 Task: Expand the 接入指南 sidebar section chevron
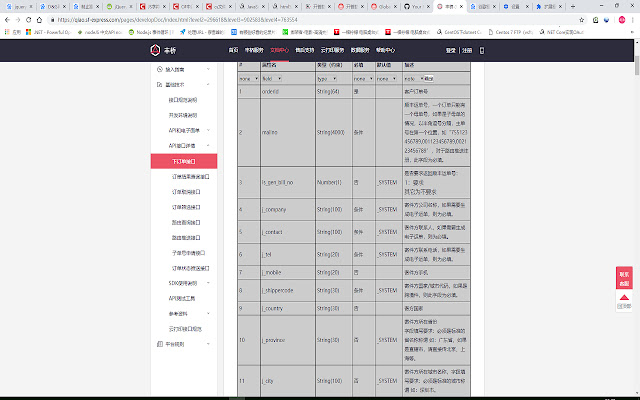pyautogui.click(x=208, y=69)
